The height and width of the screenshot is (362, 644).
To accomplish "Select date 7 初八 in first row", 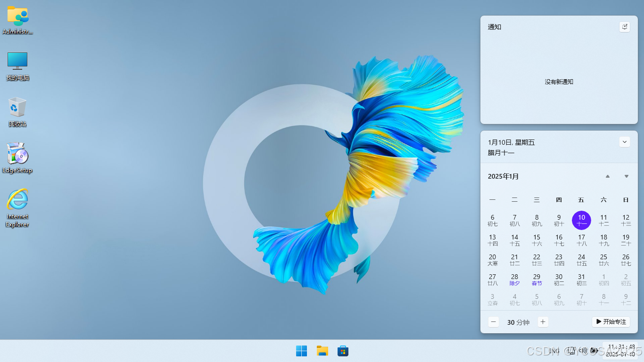I will coord(514,220).
